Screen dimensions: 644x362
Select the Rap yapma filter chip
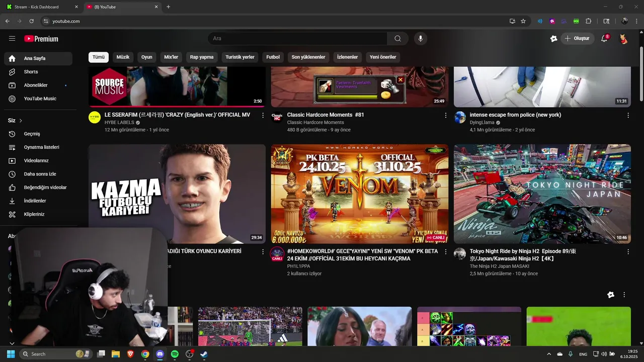pyautogui.click(x=202, y=57)
